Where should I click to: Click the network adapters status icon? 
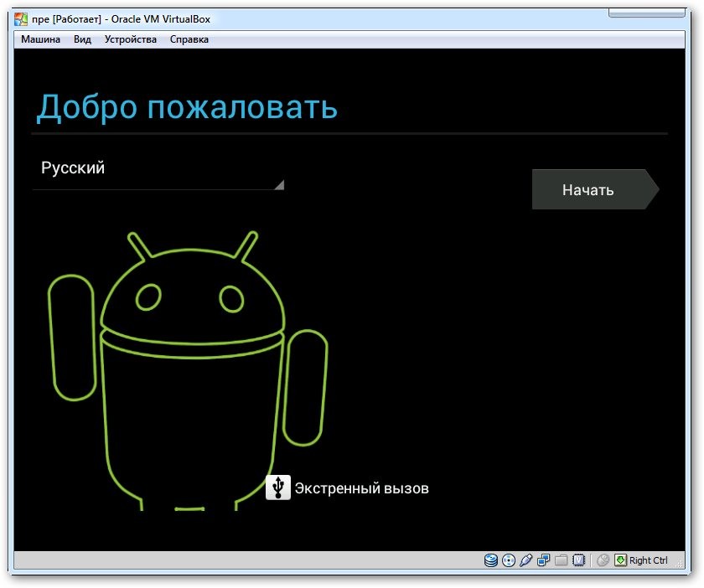[x=543, y=560]
